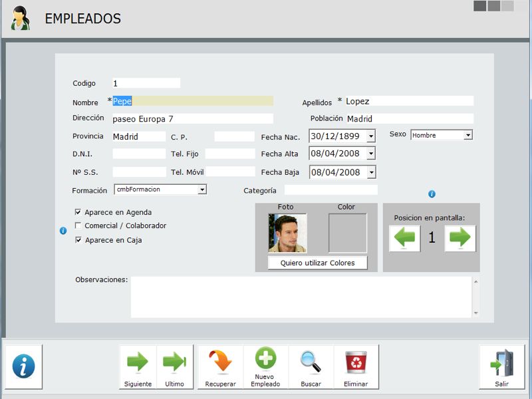Click the Recuperar orange arrow icon

pos(220,362)
